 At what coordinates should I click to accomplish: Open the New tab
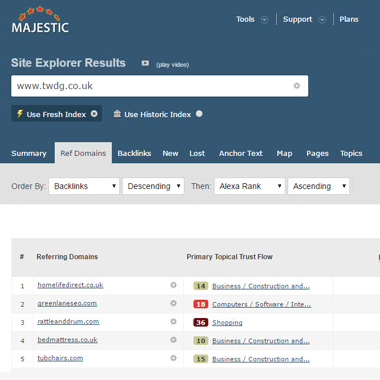[x=170, y=153]
